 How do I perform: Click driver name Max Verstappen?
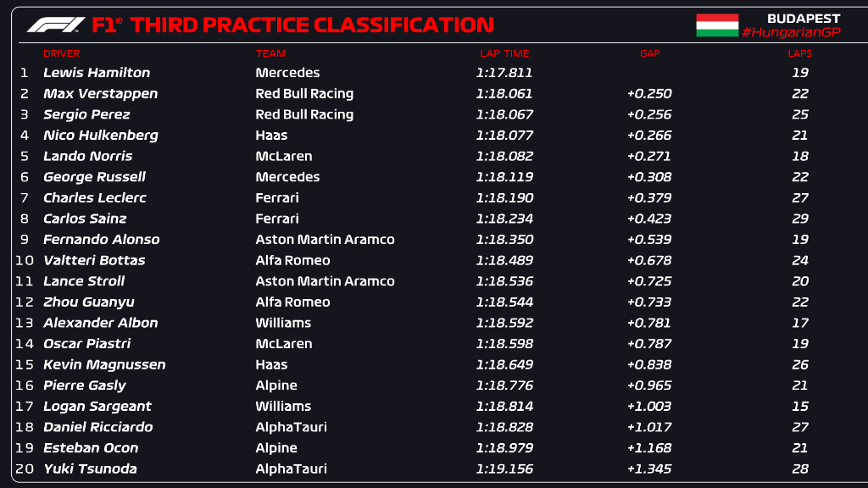(100, 93)
